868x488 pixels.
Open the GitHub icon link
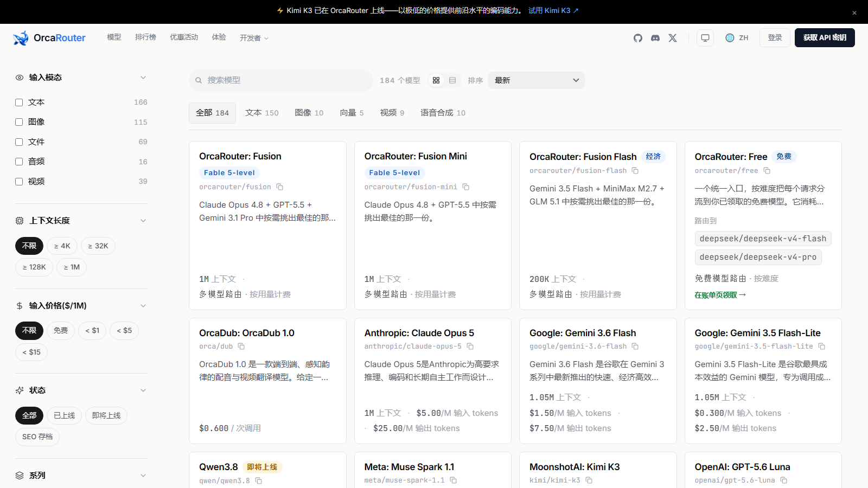point(638,38)
